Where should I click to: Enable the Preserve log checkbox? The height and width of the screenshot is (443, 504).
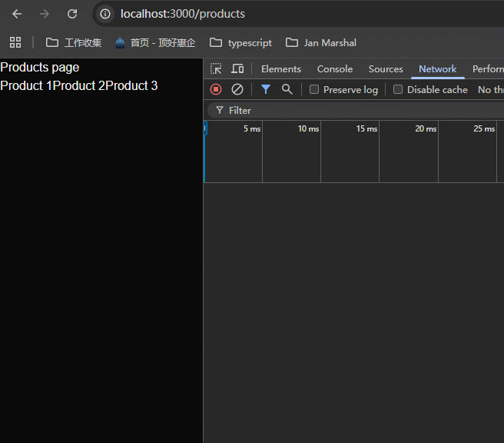pos(314,90)
